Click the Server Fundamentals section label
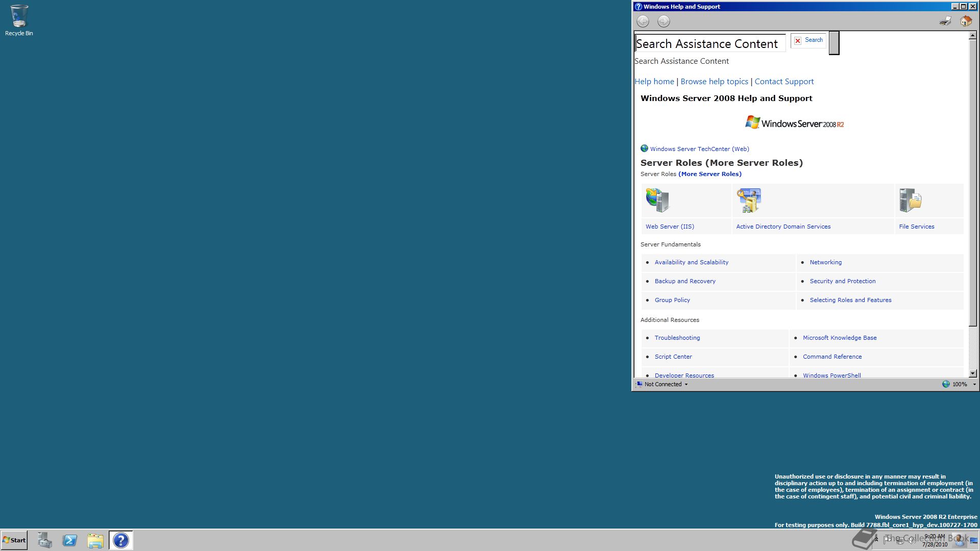 pos(670,244)
